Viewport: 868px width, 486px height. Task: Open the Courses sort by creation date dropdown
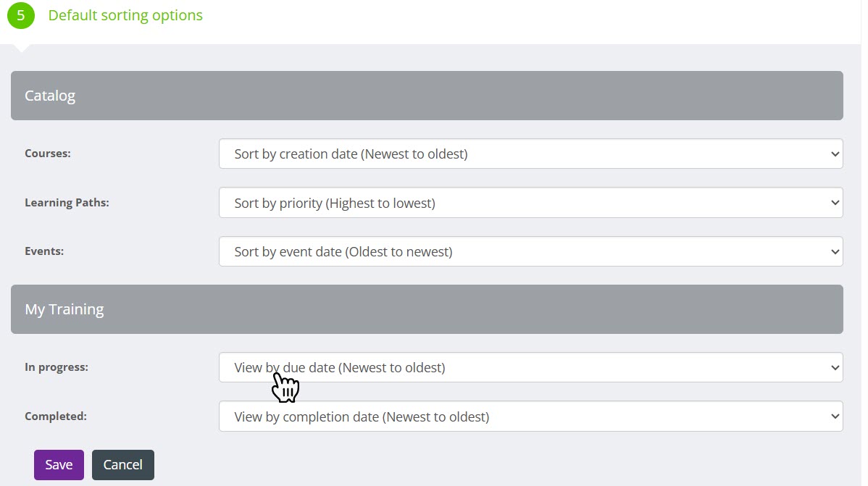[530, 154]
